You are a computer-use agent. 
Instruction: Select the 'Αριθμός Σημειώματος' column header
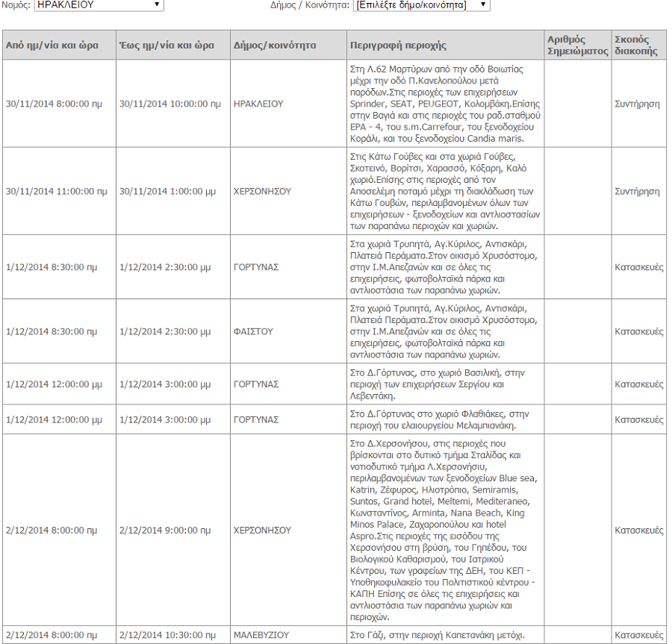[x=577, y=46]
